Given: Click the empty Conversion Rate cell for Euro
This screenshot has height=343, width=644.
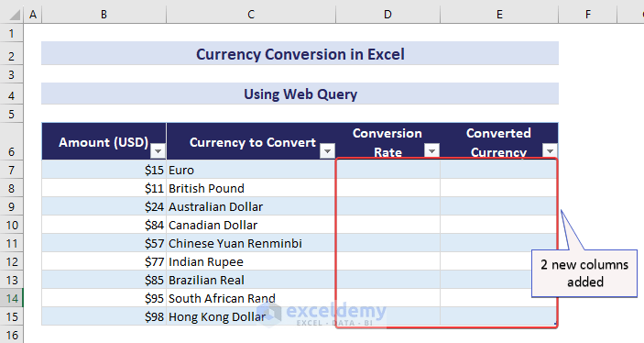Looking at the screenshot, I should (x=387, y=170).
